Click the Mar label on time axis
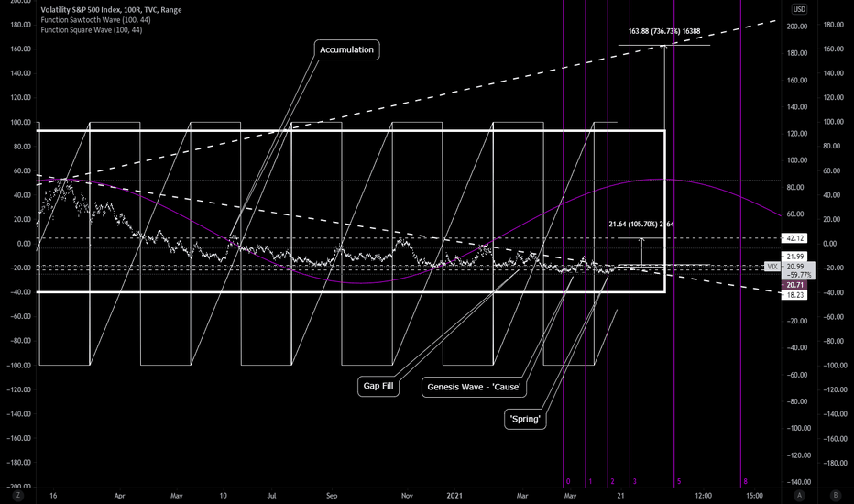Image resolution: width=854 pixels, height=504 pixels. pos(521,496)
